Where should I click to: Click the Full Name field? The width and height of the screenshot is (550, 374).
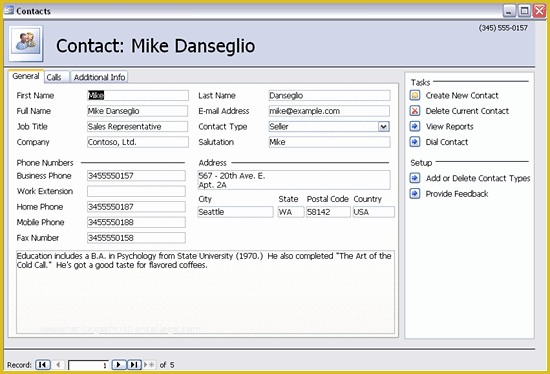(138, 111)
